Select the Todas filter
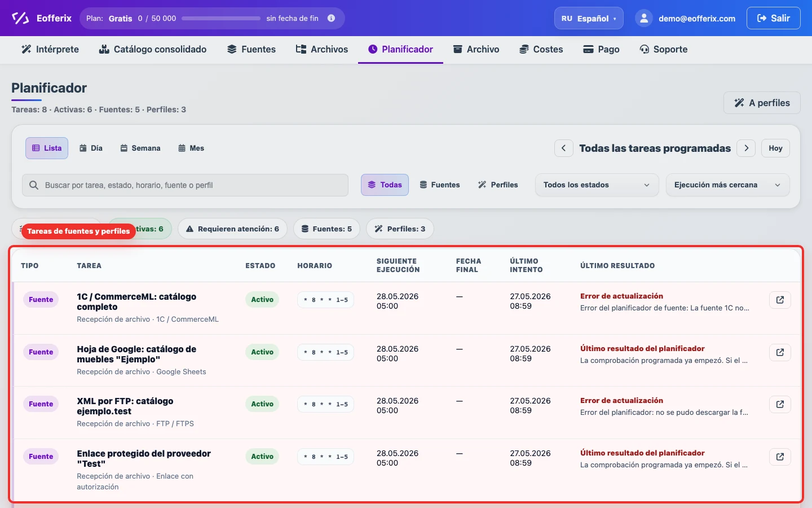Screen dimensions: 812x508 385,185
